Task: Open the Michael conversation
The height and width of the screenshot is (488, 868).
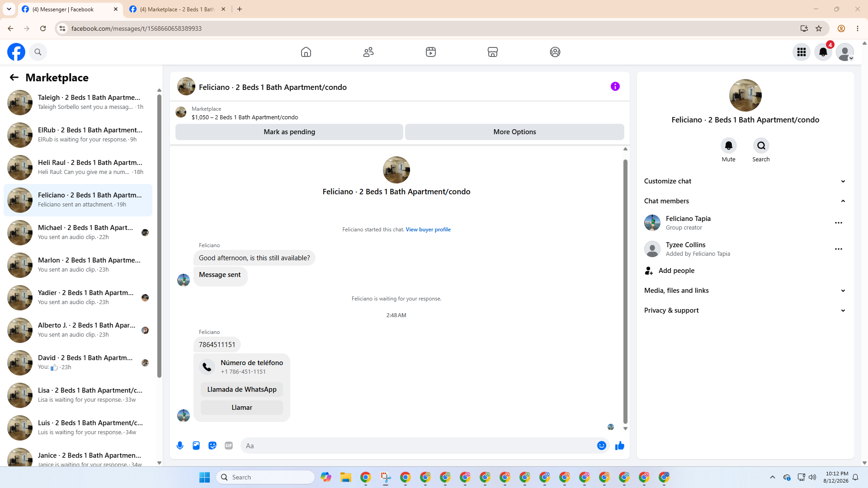Action: tap(78, 233)
